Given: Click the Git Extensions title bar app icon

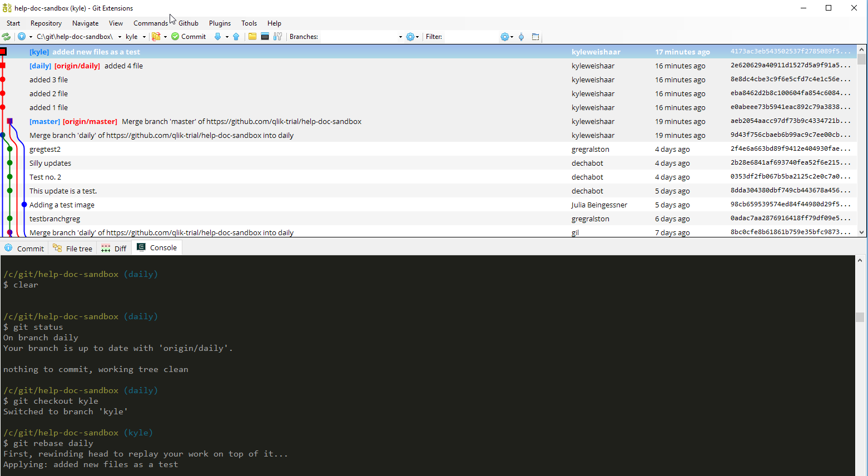Looking at the screenshot, I should point(7,8).
